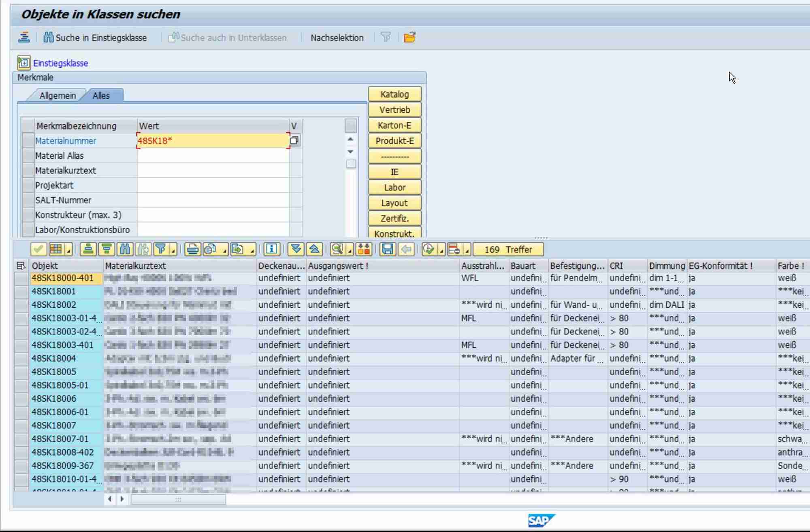Click the IE button
This screenshot has height=532, width=810.
click(394, 172)
